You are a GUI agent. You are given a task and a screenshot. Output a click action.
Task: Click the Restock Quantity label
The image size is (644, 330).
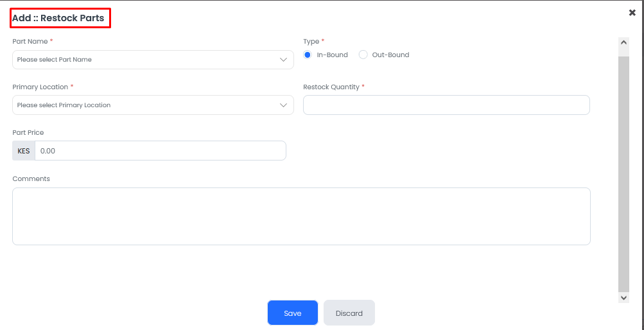[x=331, y=87]
